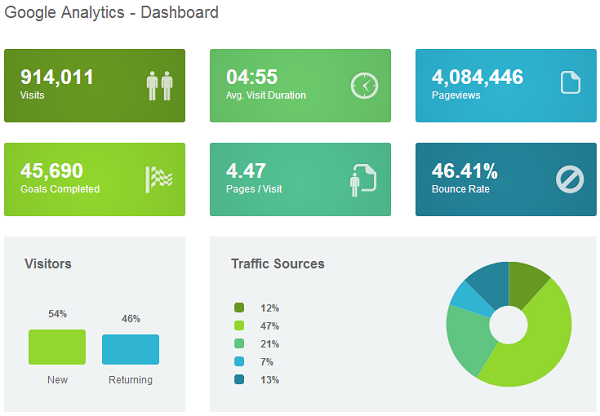Click the prohibited-circle Bounce Rate icon
The height and width of the screenshot is (416, 600).
[x=570, y=179]
